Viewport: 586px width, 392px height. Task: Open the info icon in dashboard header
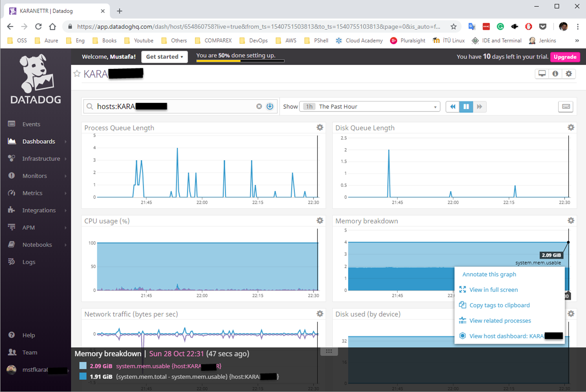coord(555,74)
